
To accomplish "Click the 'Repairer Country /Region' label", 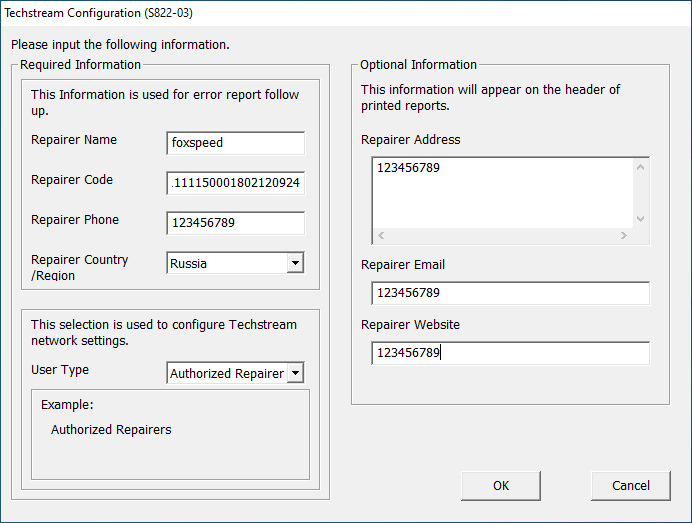I will pos(79,267).
